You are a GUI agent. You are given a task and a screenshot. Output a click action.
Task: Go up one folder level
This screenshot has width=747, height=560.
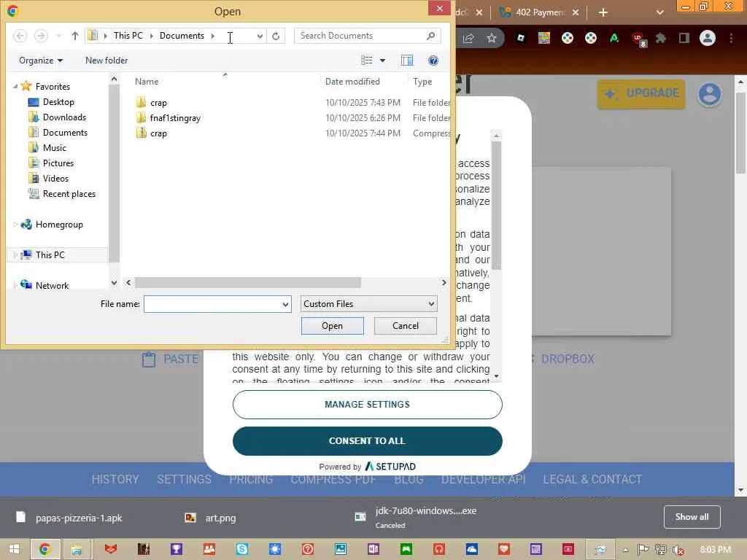tap(75, 36)
